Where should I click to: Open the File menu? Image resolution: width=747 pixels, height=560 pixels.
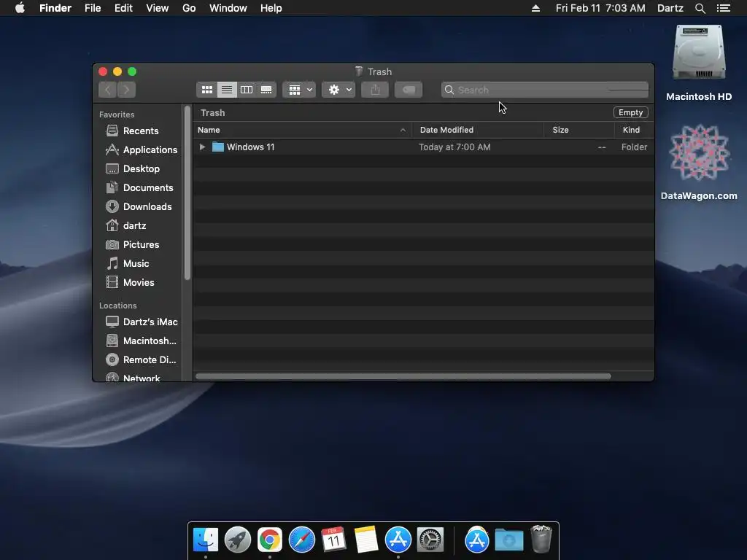93,8
